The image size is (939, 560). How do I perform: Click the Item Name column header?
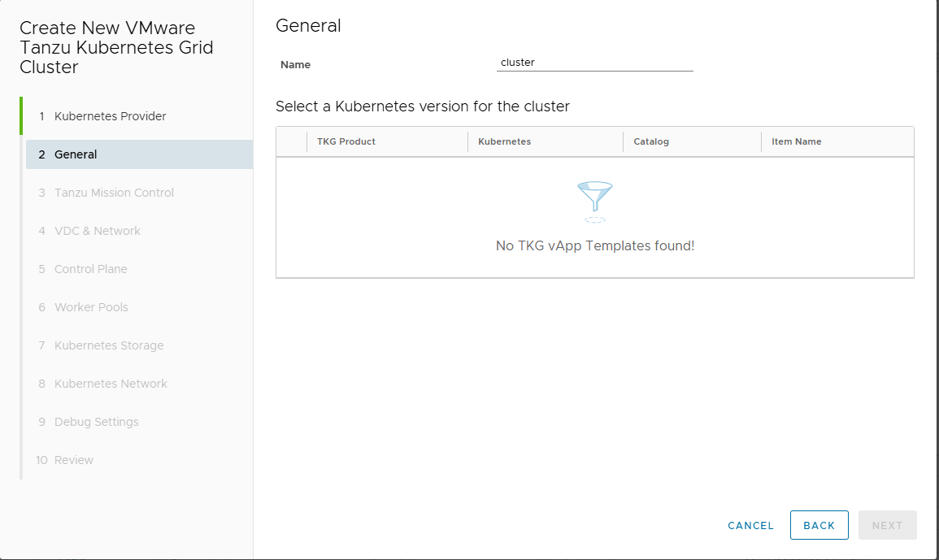(x=837, y=142)
